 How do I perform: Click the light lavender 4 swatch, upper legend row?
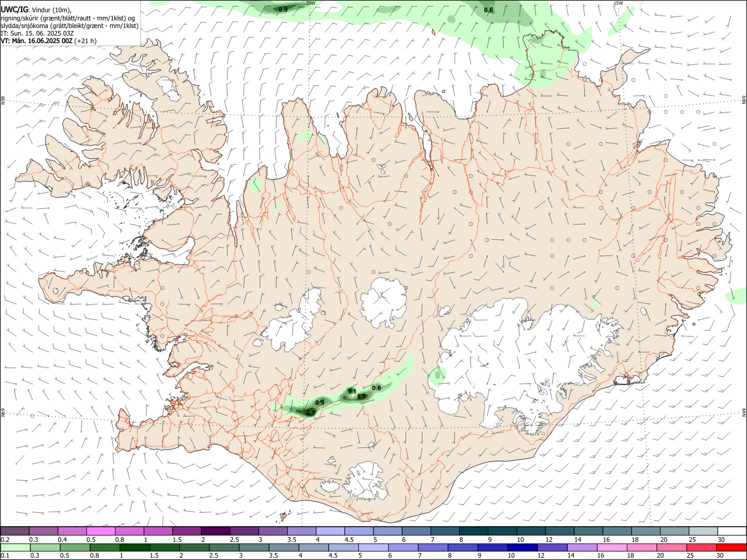coord(330,531)
